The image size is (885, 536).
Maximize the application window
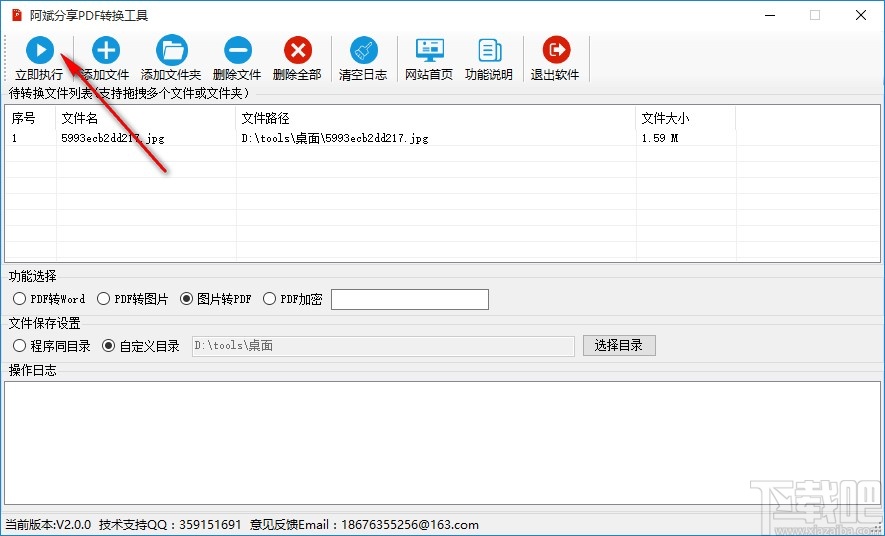pos(815,15)
